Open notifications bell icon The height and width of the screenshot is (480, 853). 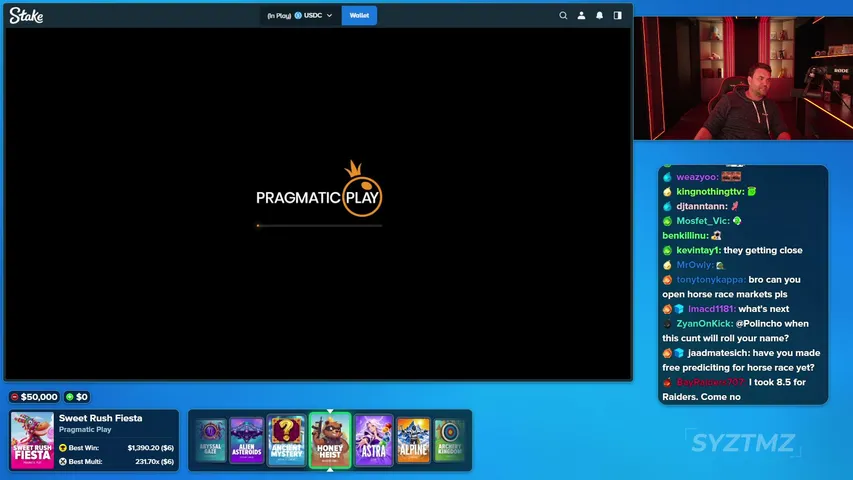coord(599,16)
